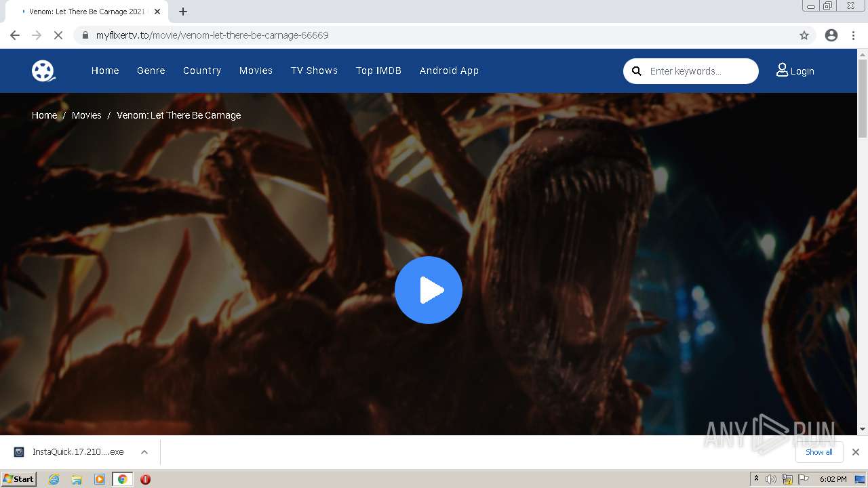Open the media player taskbar icon
Image resolution: width=868 pixels, height=488 pixels.
coord(100,479)
